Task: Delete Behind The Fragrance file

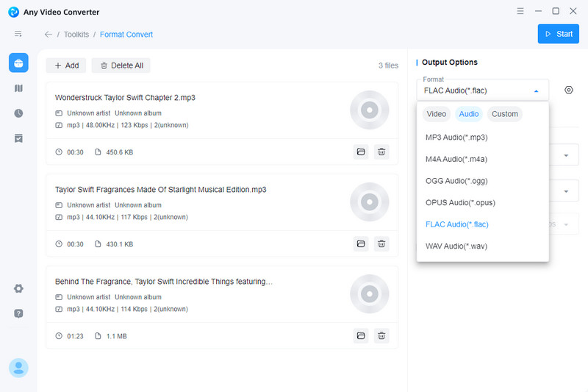Action: tap(381, 335)
